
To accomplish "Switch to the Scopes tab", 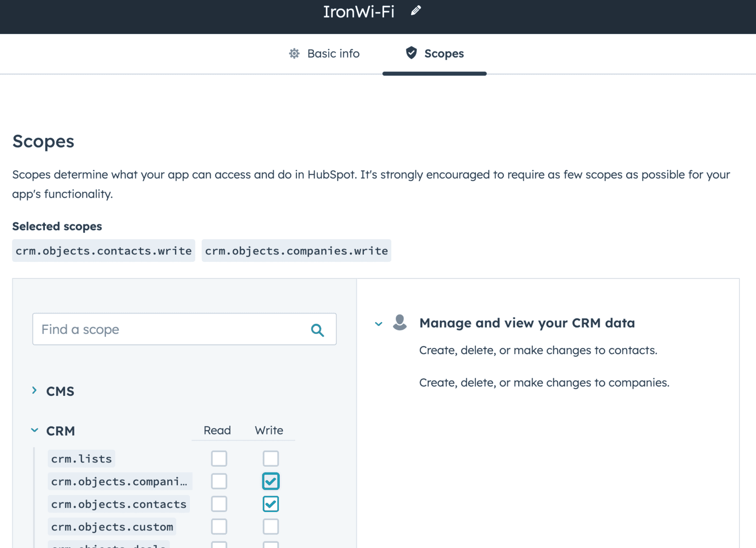I will click(x=434, y=53).
